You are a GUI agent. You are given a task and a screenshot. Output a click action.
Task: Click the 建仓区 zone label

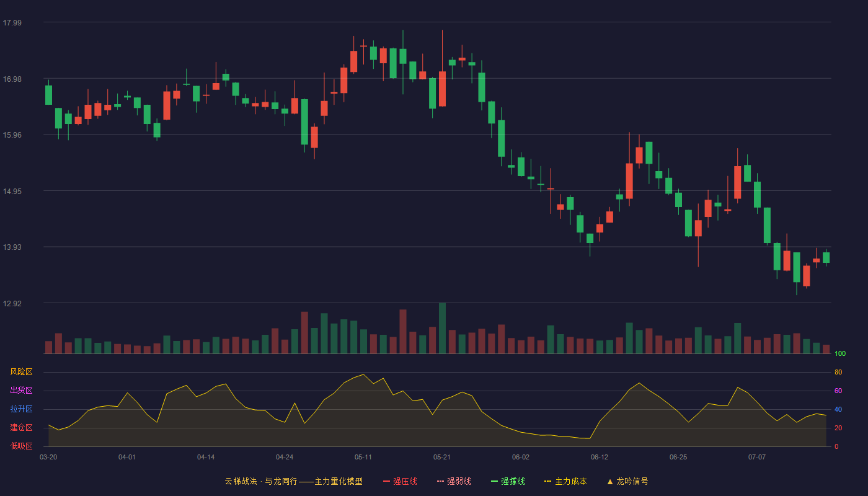21,428
